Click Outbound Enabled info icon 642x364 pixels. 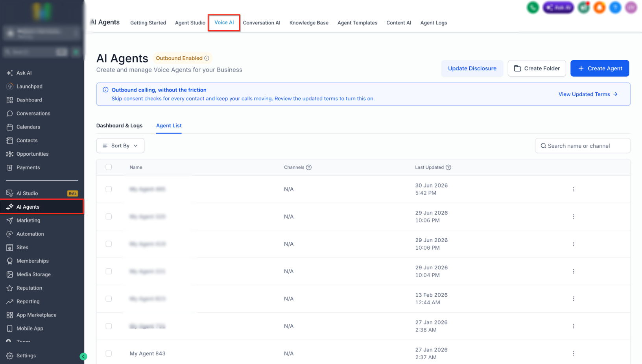[207, 58]
